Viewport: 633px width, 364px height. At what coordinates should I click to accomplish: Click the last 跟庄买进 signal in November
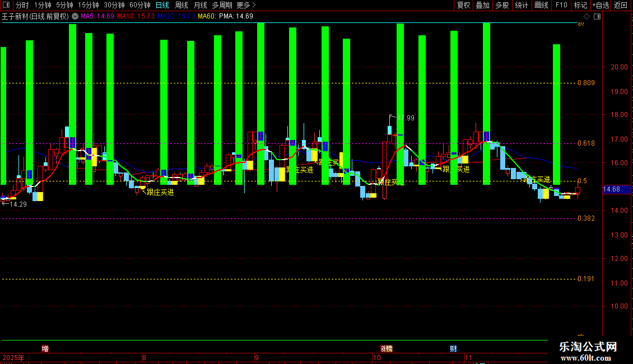point(537,179)
